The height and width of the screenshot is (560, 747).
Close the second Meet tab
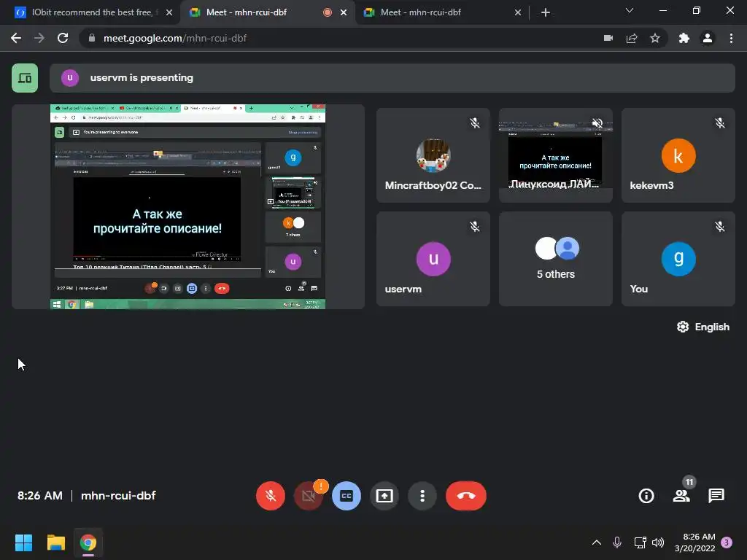coord(518,12)
